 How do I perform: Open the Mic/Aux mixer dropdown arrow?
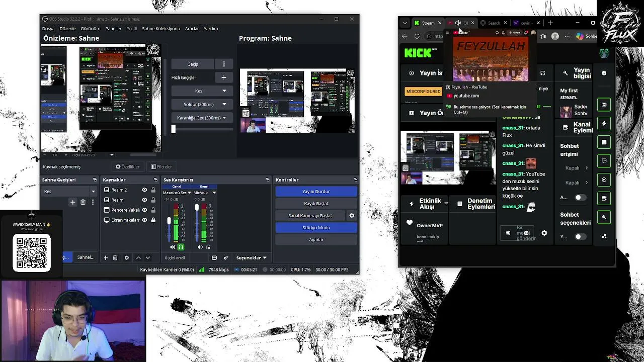pos(214,193)
